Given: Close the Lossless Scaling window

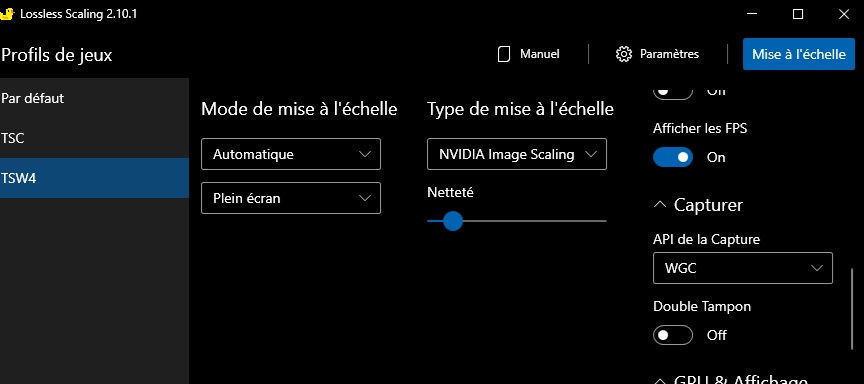Looking at the screenshot, I should tap(844, 14).
